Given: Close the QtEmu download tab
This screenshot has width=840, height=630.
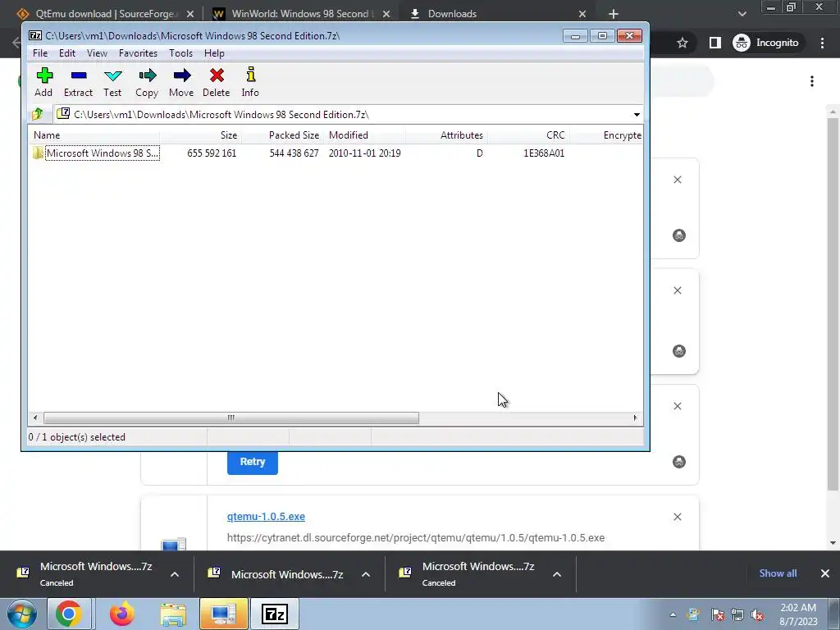Looking at the screenshot, I should [190, 14].
